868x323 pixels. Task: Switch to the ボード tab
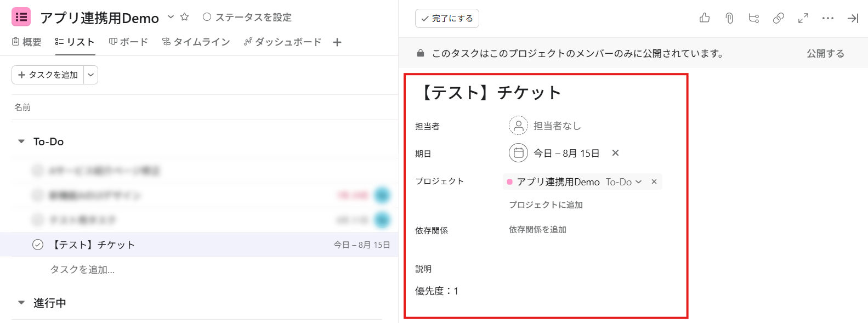(128, 42)
